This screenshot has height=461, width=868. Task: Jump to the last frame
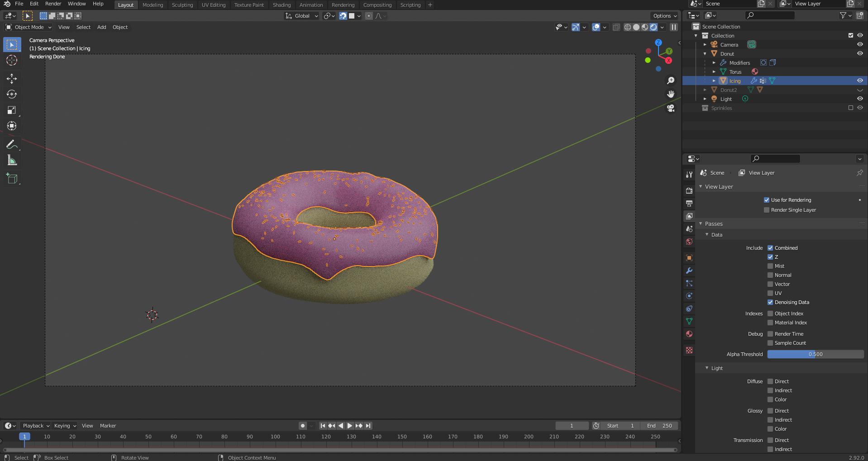click(x=368, y=426)
